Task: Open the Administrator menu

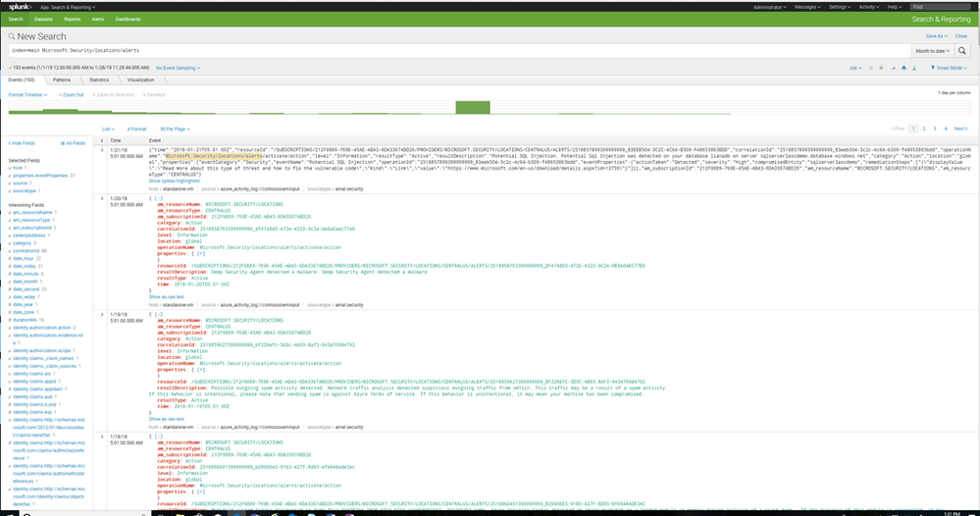Action: click(x=769, y=8)
